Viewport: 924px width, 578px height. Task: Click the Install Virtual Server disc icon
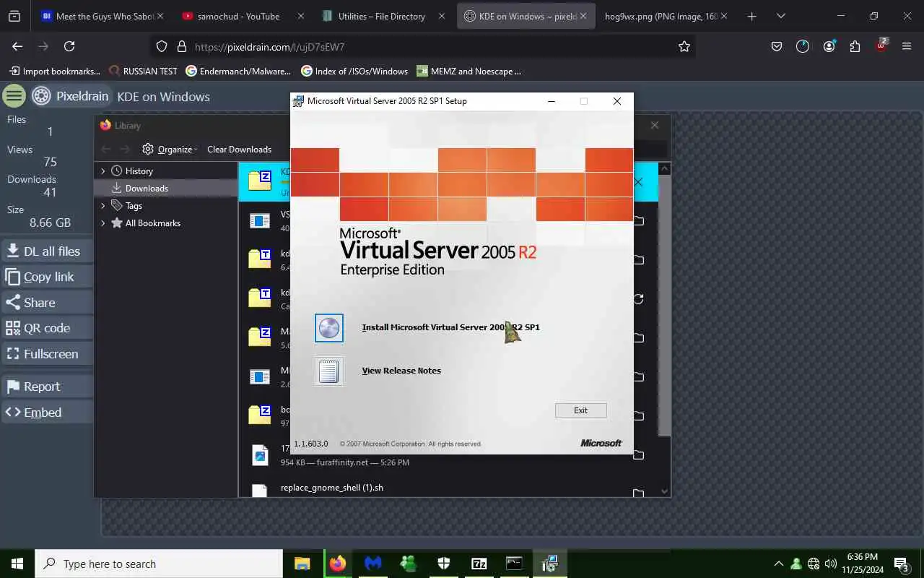329,328
